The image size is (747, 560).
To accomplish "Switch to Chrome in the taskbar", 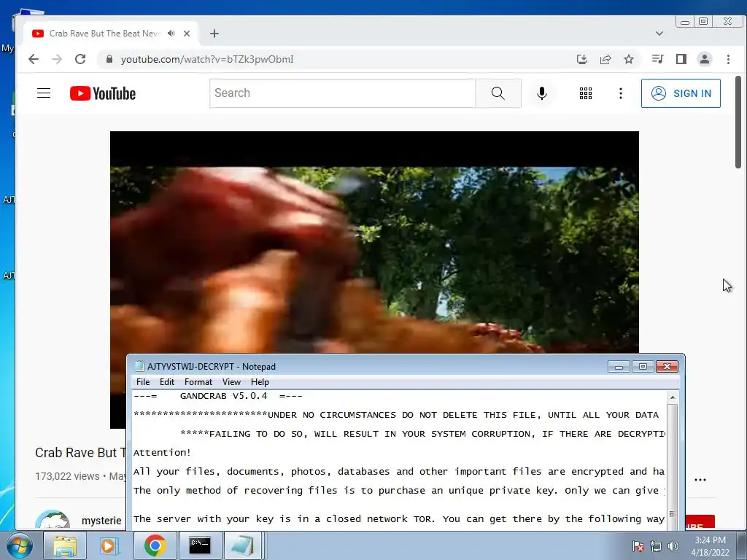I will coord(155,545).
